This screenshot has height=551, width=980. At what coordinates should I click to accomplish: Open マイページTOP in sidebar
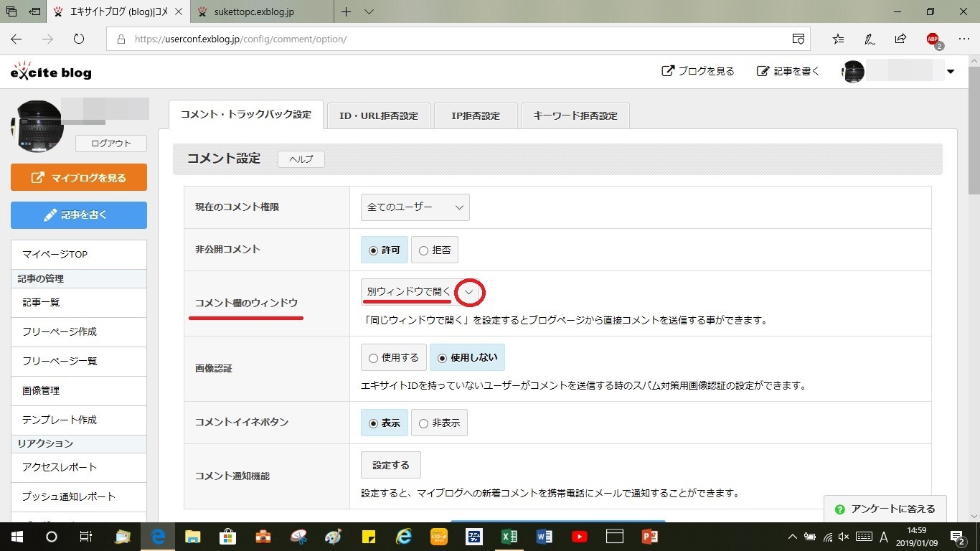79,255
